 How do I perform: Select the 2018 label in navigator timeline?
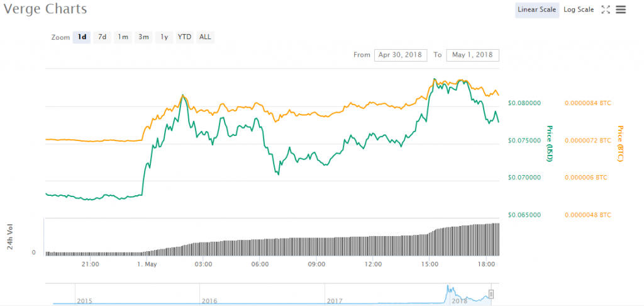(x=459, y=301)
